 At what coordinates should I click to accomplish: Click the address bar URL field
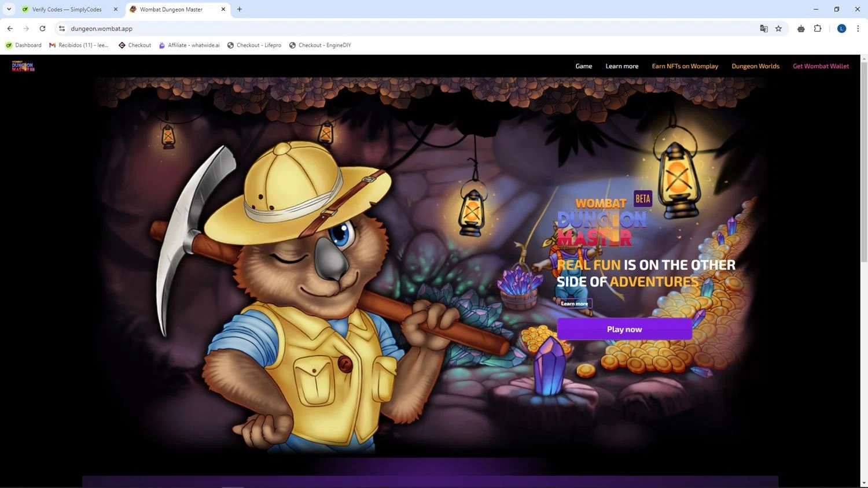[x=405, y=28]
